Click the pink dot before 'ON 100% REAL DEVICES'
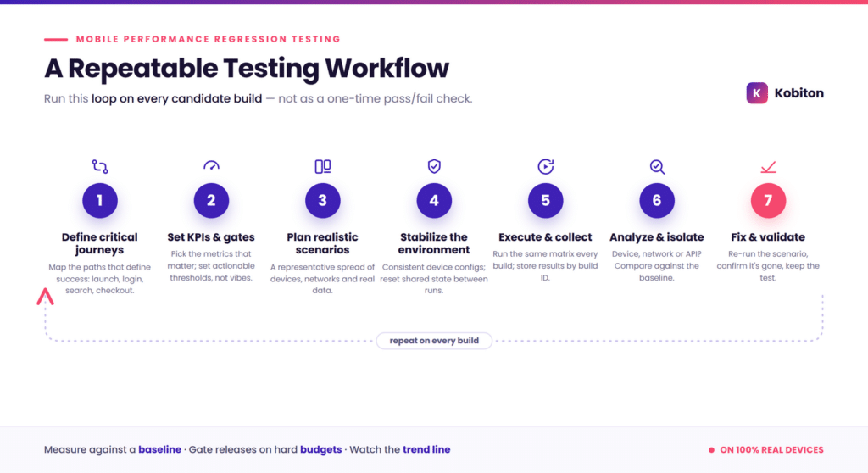Screen dimensions: 868x473 pos(711,450)
